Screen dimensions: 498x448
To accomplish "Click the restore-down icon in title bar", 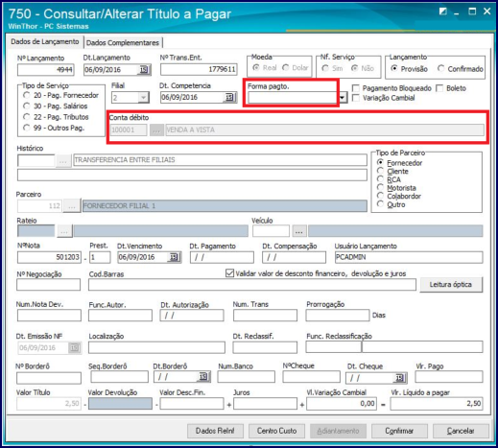I will point(443,12).
